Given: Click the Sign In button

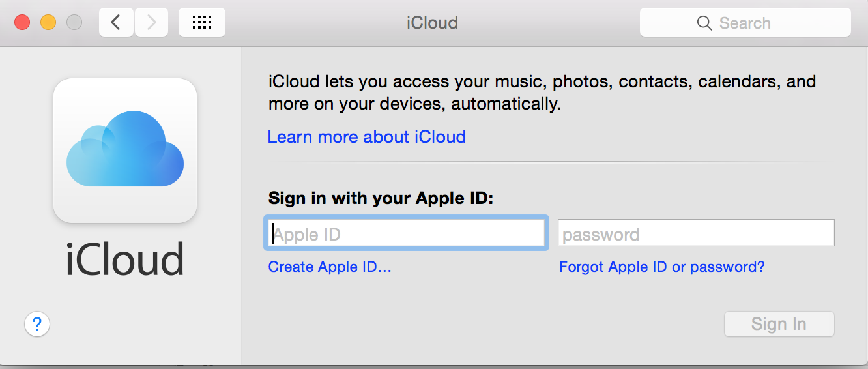Looking at the screenshot, I should coord(779,324).
